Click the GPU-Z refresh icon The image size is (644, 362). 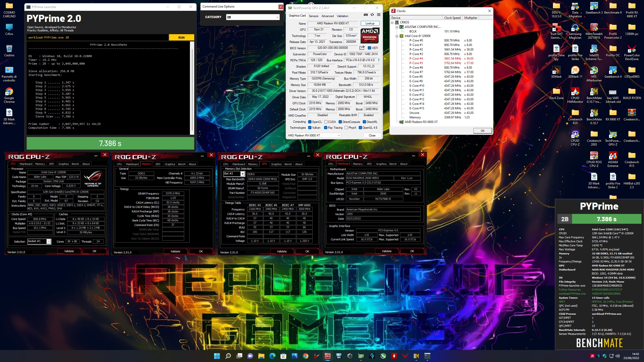click(372, 15)
